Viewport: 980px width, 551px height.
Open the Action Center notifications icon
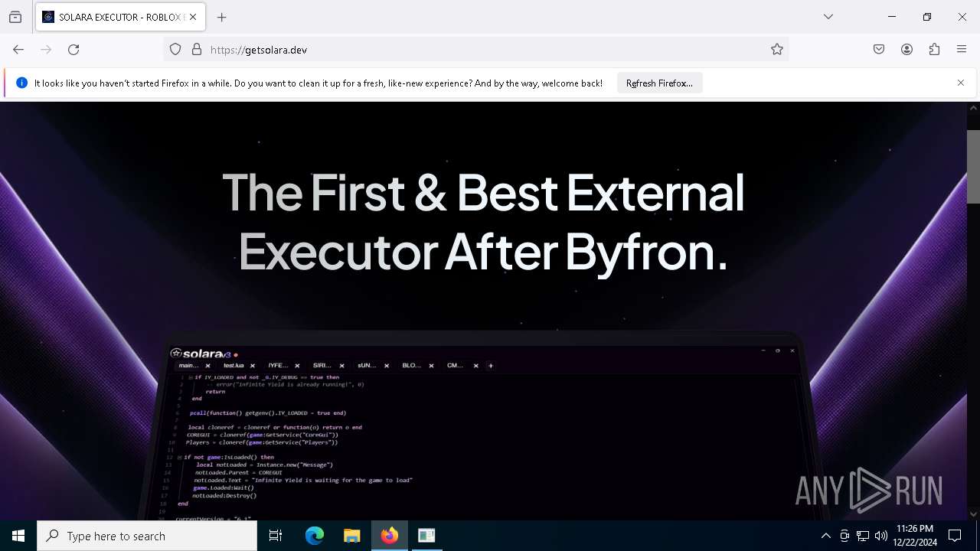pyautogui.click(x=955, y=536)
